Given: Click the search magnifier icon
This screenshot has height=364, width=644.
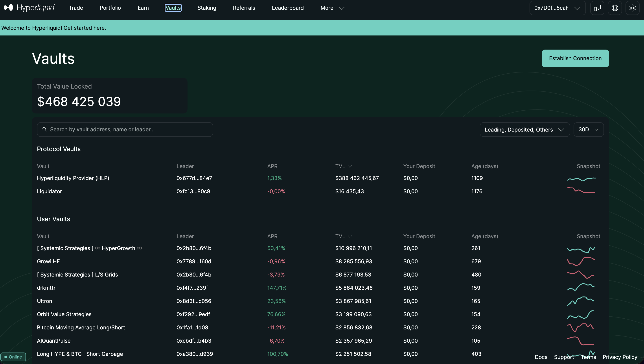Looking at the screenshot, I should click(x=44, y=129).
